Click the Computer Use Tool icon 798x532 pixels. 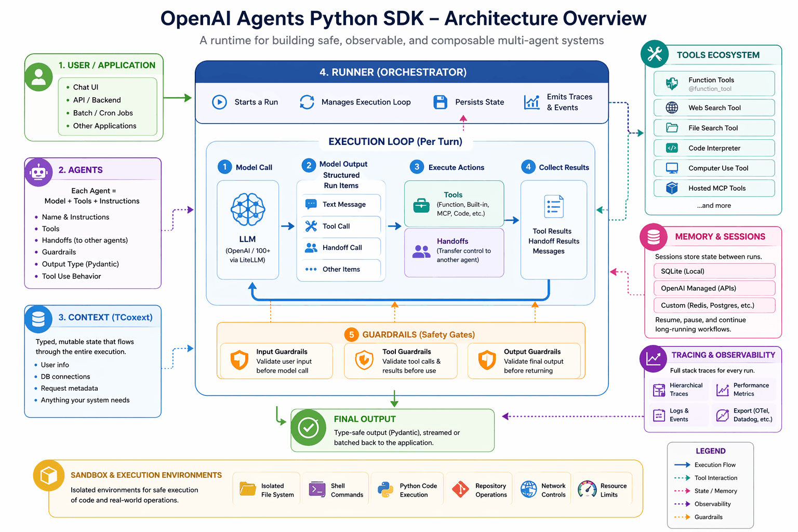672,168
